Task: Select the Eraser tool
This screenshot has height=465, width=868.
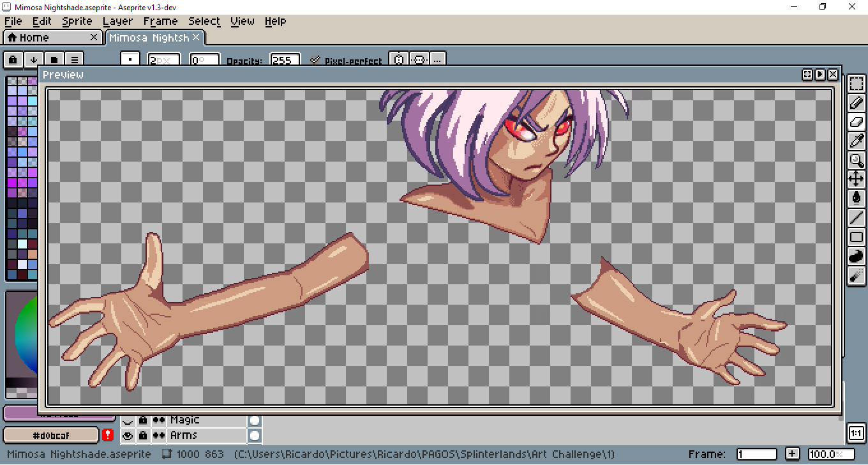Action: [856, 122]
